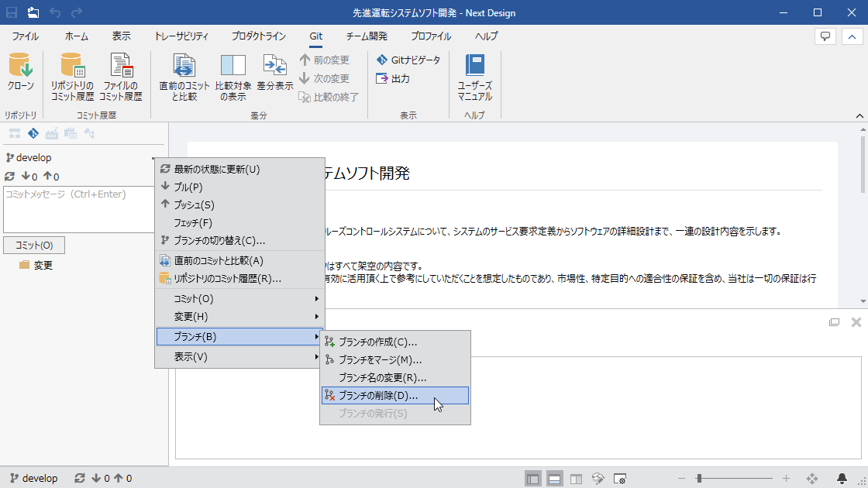
Task: Click 次の変更 down-arrow item
Action: pyautogui.click(x=325, y=78)
